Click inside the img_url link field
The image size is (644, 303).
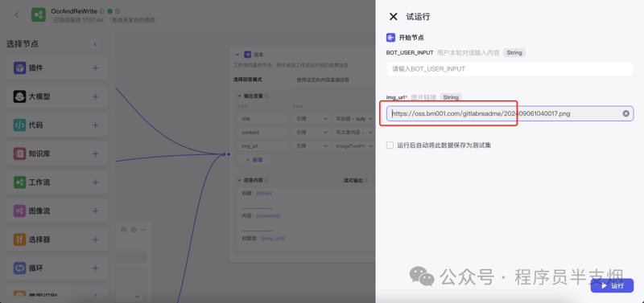pos(510,113)
